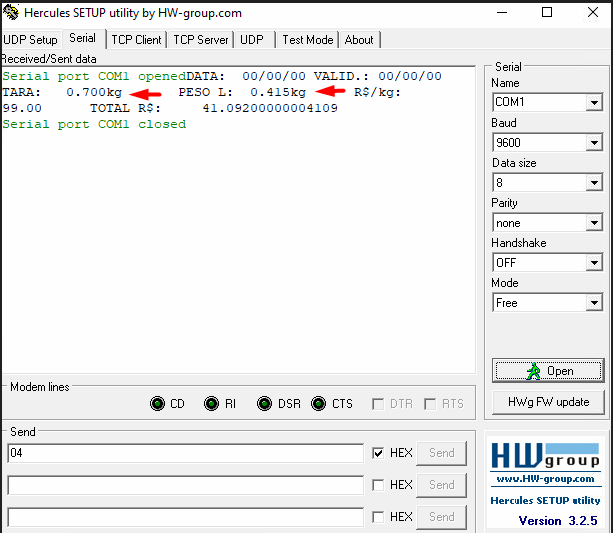
Task: Open the Test Mode tab
Action: (x=308, y=40)
